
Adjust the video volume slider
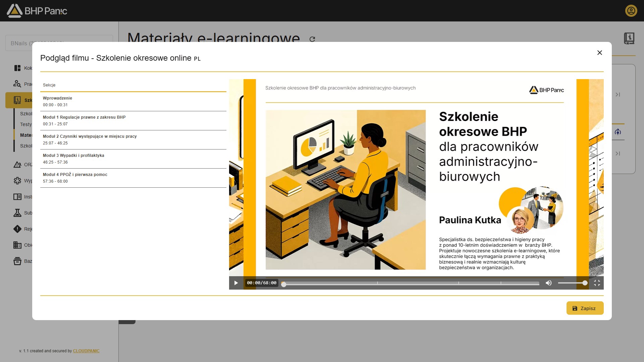[x=573, y=283]
